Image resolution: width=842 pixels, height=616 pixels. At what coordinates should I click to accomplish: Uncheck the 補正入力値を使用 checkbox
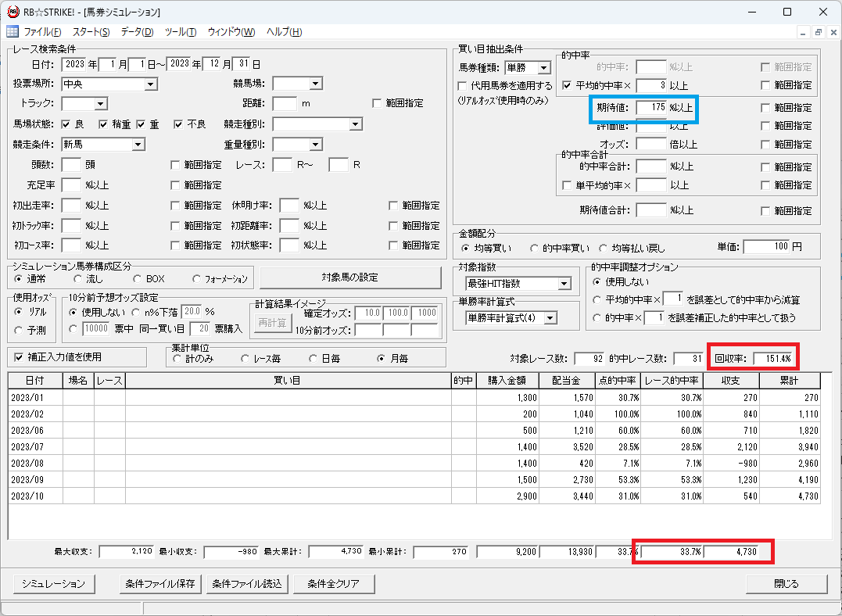[19, 357]
